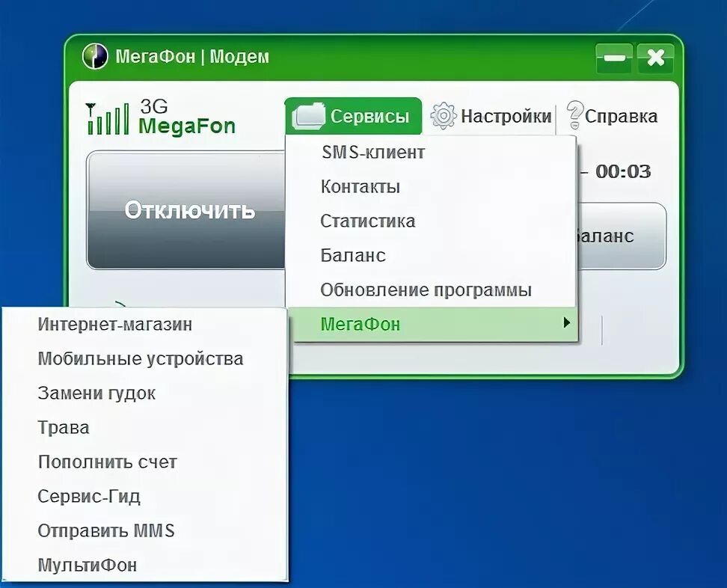Screen dimensions: 727x588
Task: Choose Контакты in the dropdown menu
Action: (x=432, y=186)
